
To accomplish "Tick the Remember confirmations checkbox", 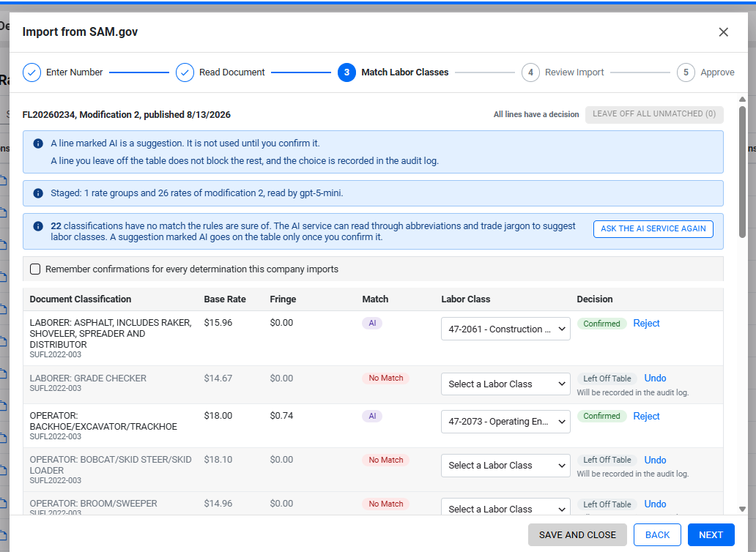I will point(35,269).
